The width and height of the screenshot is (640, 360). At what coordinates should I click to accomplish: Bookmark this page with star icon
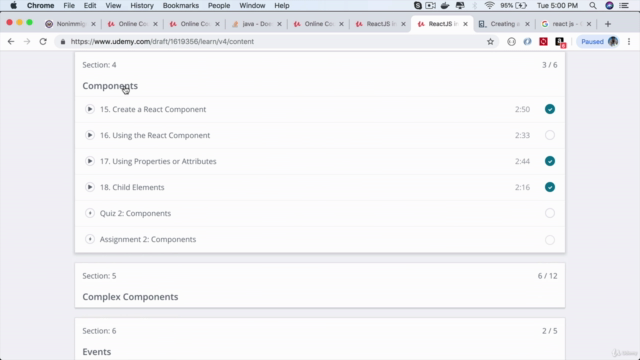pos(490,42)
